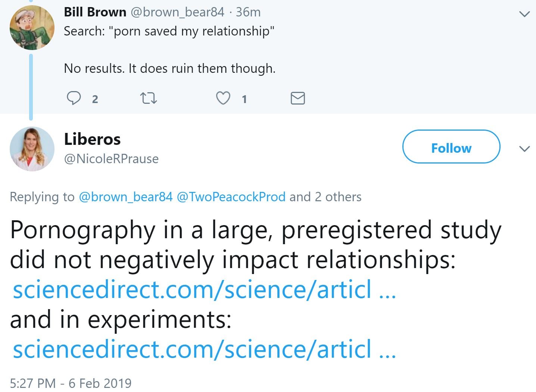Open the 5:27 PM - 6 Feb 2019 timestamp
The image size is (536, 392).
pyautogui.click(x=71, y=383)
